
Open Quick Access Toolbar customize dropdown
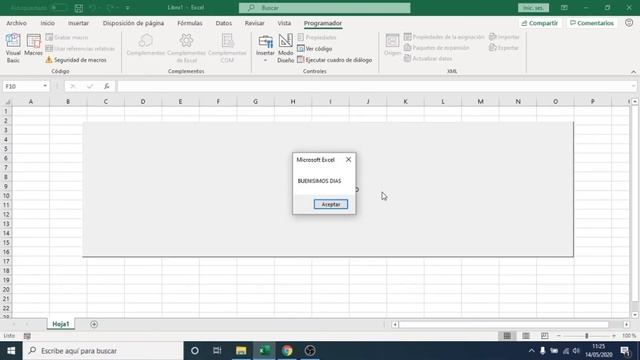pyautogui.click(x=127, y=8)
